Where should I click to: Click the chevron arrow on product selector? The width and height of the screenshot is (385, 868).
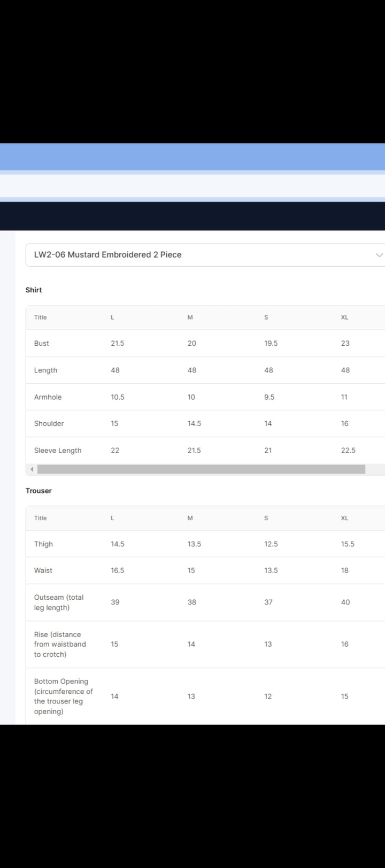(x=379, y=255)
